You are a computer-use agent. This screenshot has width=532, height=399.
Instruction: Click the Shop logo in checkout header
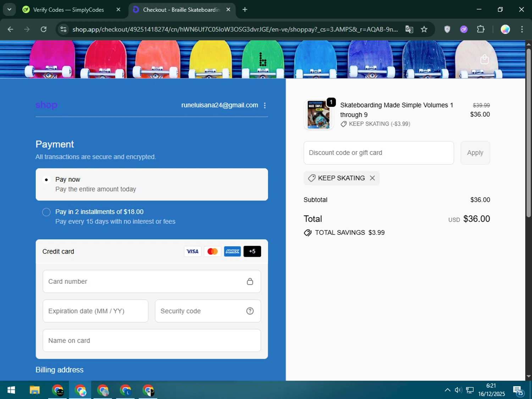(x=46, y=105)
